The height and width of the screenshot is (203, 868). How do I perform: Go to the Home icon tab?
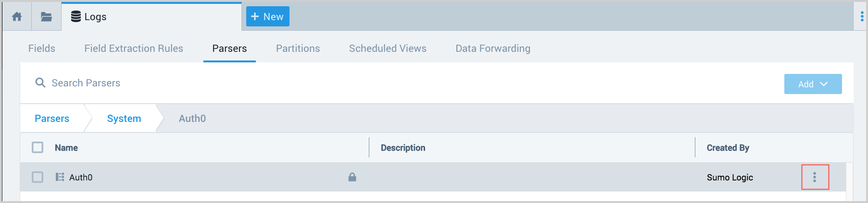(x=17, y=17)
